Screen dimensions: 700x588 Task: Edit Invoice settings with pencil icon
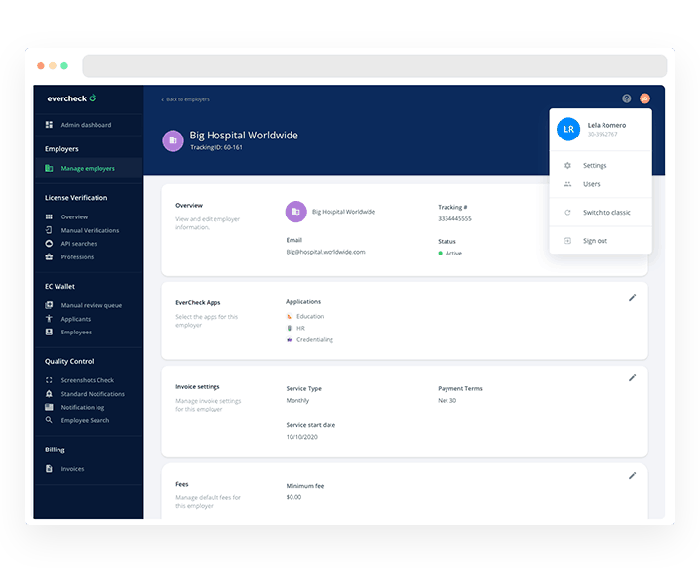point(632,377)
